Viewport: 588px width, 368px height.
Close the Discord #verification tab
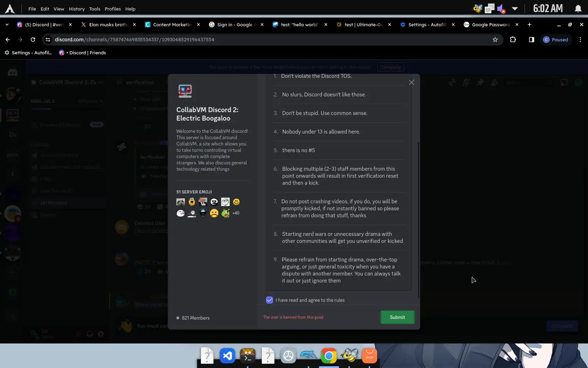click(x=70, y=25)
